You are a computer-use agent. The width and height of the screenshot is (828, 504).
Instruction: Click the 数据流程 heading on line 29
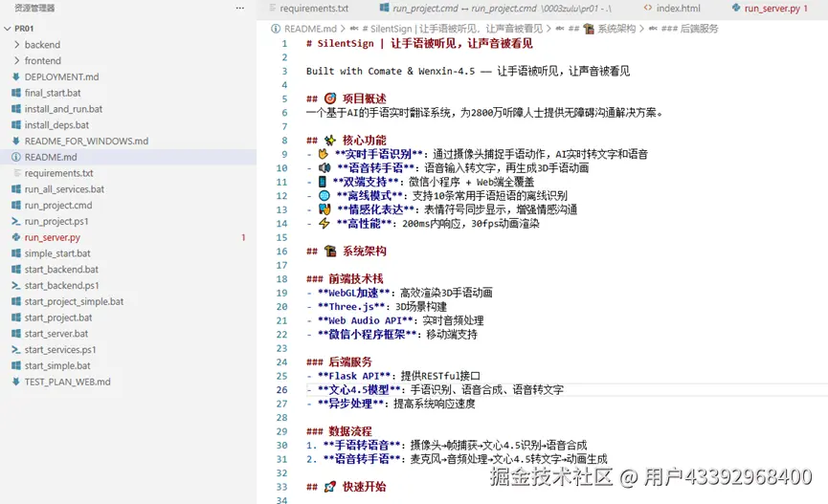click(350, 431)
